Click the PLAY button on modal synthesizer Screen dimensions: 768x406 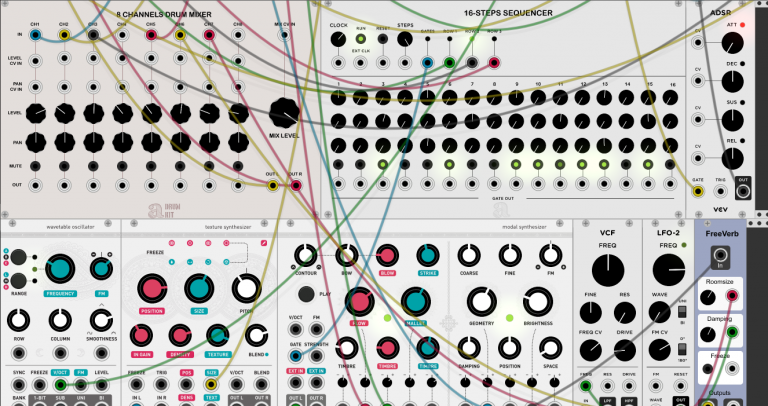click(x=306, y=294)
